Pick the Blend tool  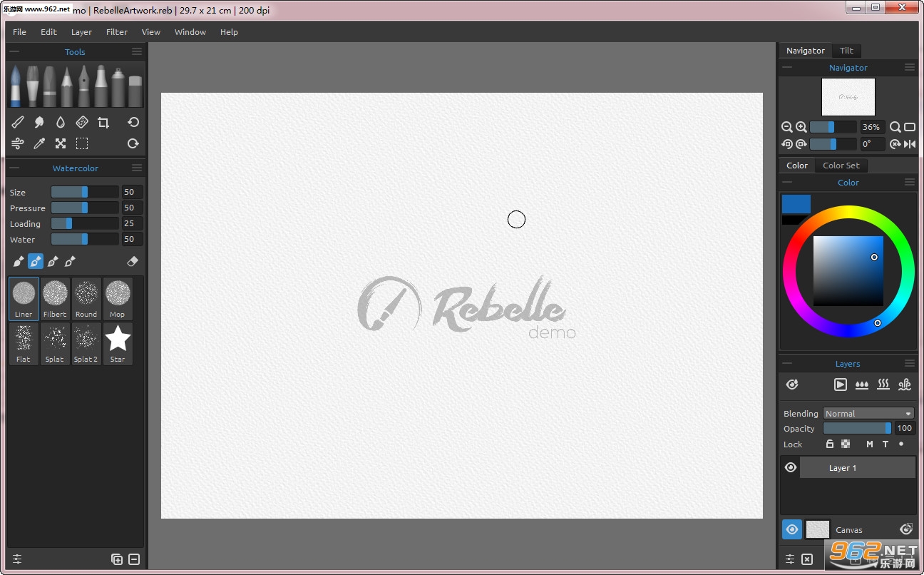coord(18,123)
